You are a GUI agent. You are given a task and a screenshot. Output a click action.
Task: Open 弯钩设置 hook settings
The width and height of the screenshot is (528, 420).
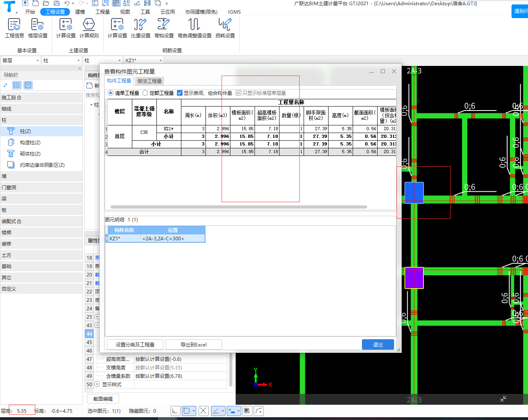point(164,28)
